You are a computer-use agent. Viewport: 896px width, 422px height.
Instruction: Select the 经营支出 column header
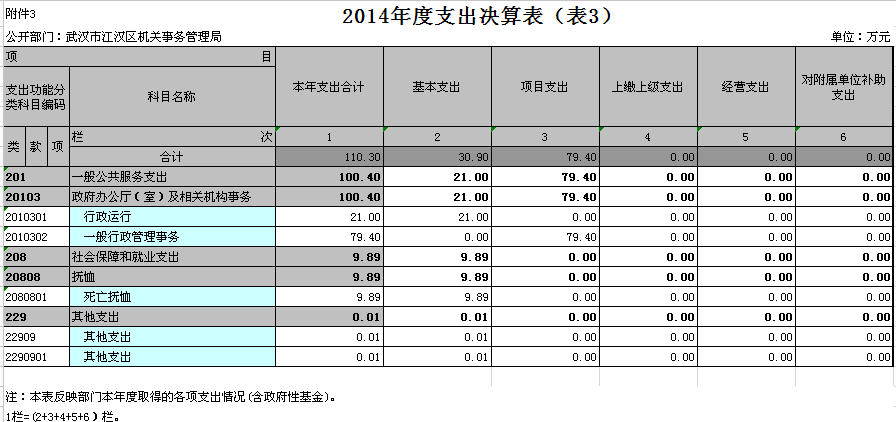pos(745,87)
